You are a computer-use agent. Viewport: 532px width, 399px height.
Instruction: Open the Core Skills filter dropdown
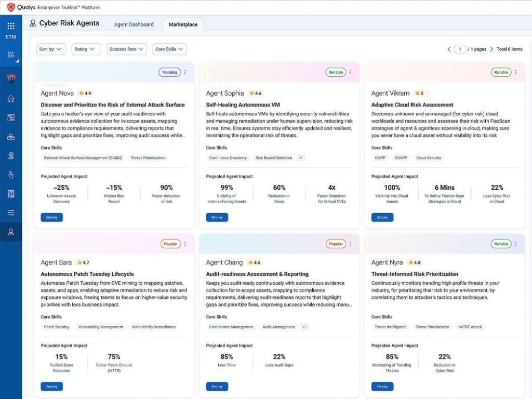[x=169, y=49]
